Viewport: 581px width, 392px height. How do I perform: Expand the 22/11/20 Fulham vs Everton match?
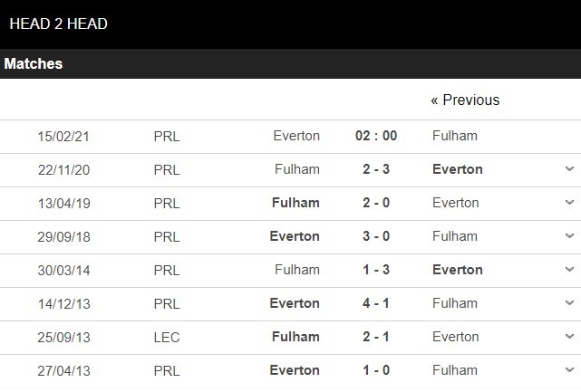569,169
